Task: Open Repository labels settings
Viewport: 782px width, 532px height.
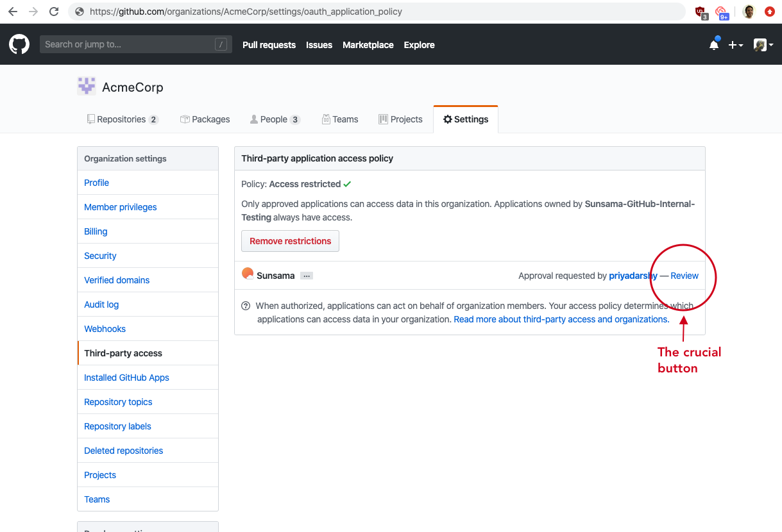Action: 148,426
